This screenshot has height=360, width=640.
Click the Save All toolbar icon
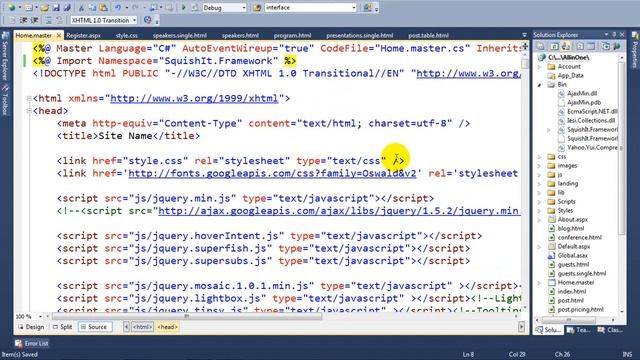[67, 7]
